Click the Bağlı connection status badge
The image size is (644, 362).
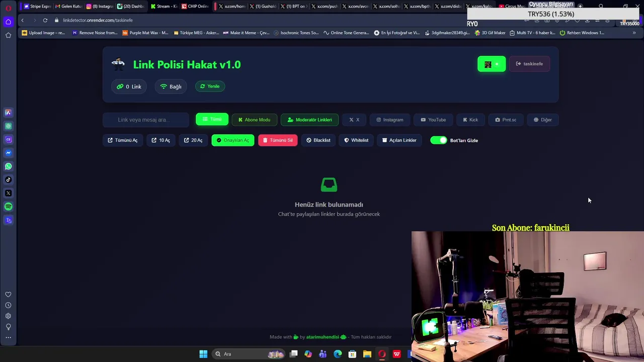[x=171, y=86]
